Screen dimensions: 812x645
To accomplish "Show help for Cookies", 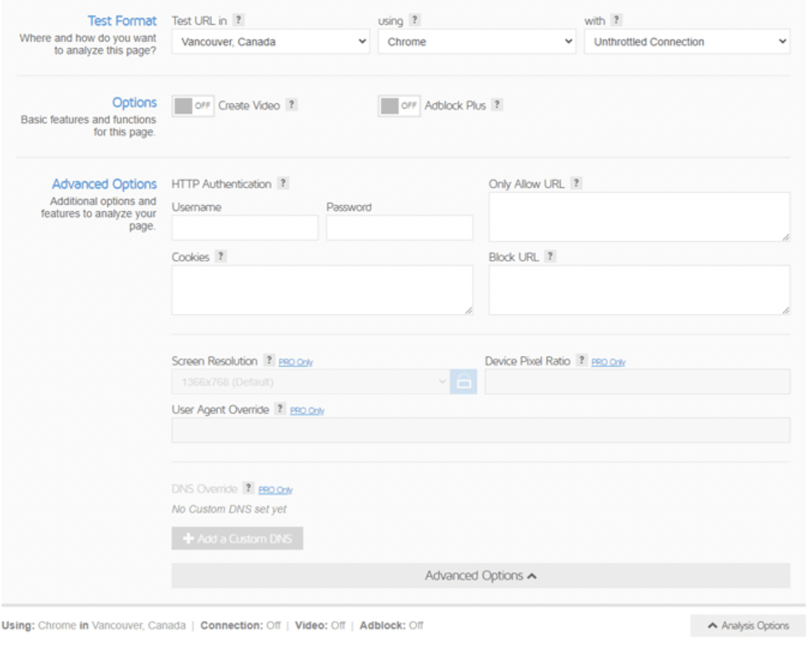I will (221, 257).
